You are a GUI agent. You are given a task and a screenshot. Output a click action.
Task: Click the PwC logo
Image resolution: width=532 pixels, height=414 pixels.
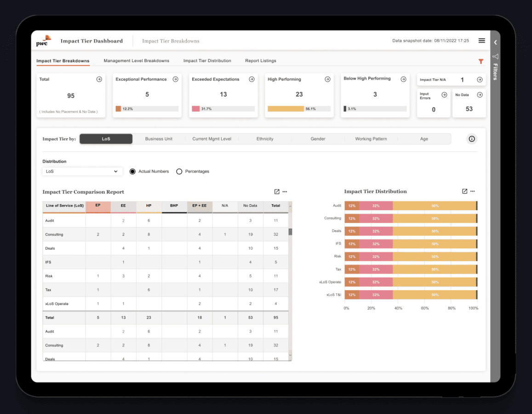[44, 41]
